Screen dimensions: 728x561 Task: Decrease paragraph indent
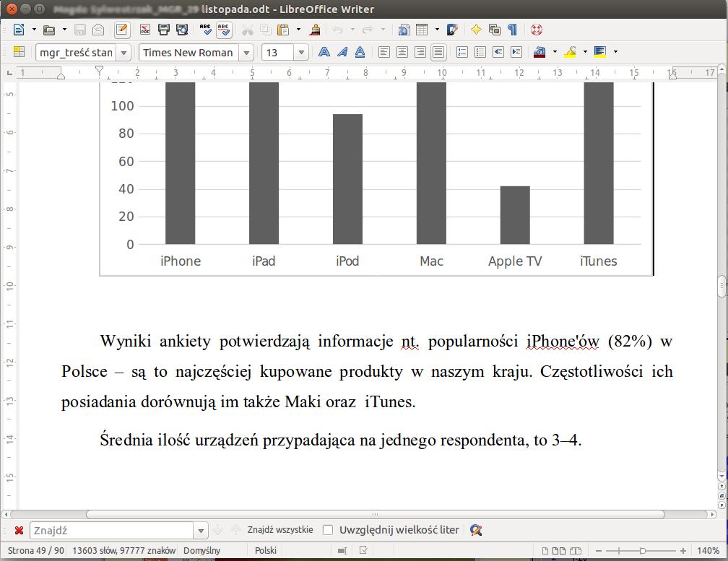498,52
